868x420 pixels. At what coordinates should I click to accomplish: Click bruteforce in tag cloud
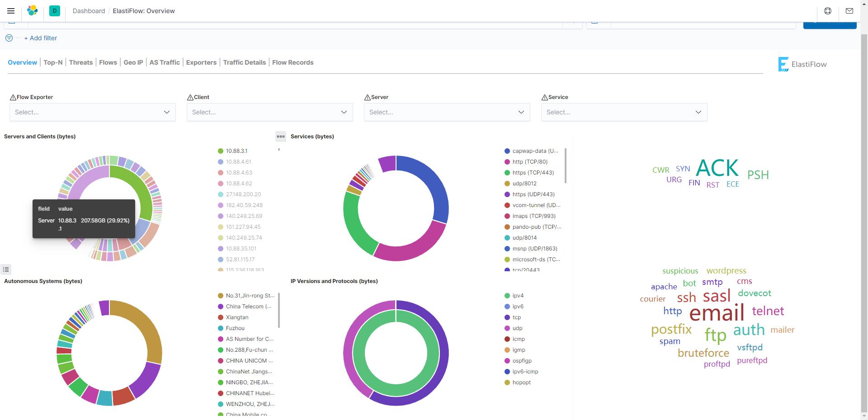tap(703, 353)
